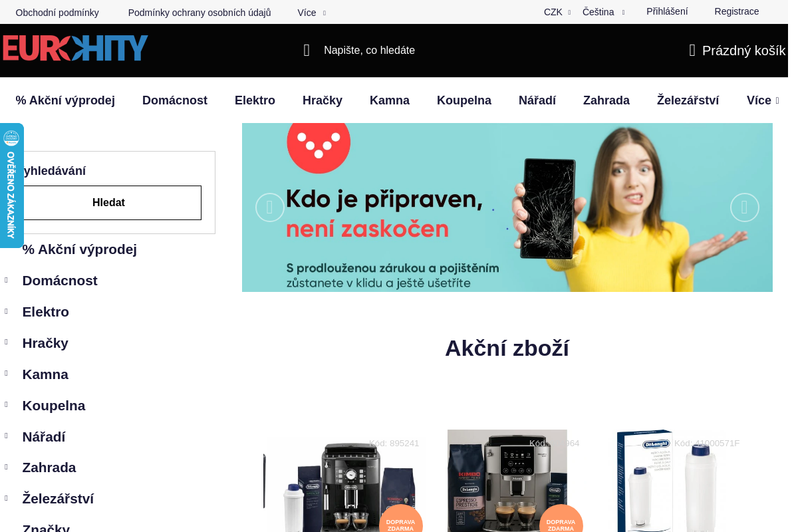Expand the Domácnost sidebar category
The image size is (798, 532).
click(x=6, y=280)
